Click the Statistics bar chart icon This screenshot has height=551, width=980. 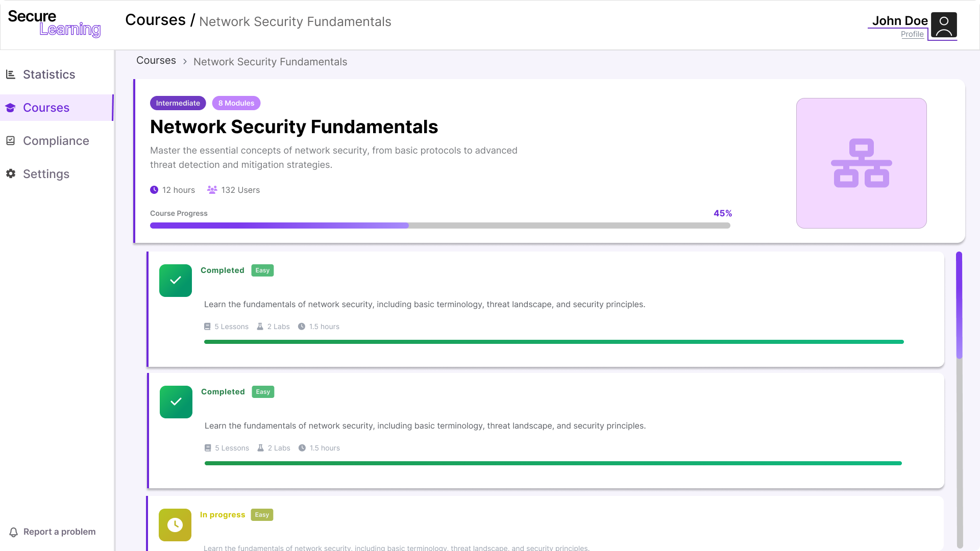pyautogui.click(x=11, y=74)
